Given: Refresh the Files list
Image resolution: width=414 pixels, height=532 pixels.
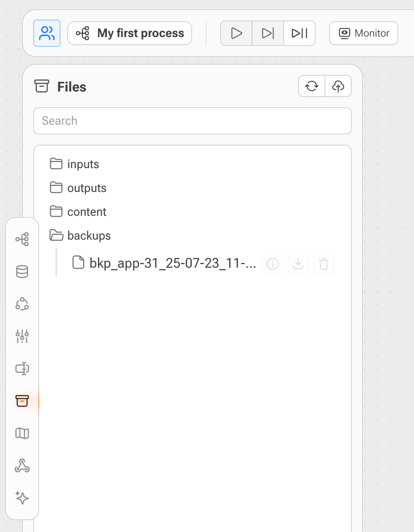Looking at the screenshot, I should [312, 86].
